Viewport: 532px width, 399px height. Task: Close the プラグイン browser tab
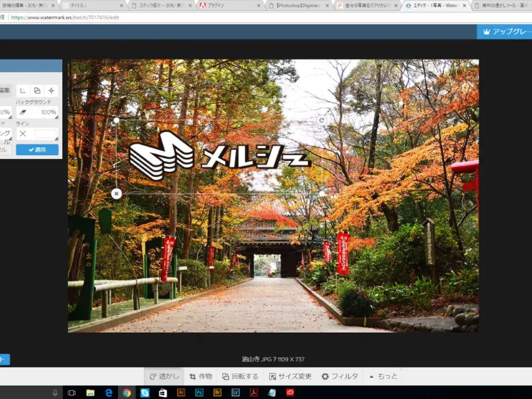(x=259, y=5)
